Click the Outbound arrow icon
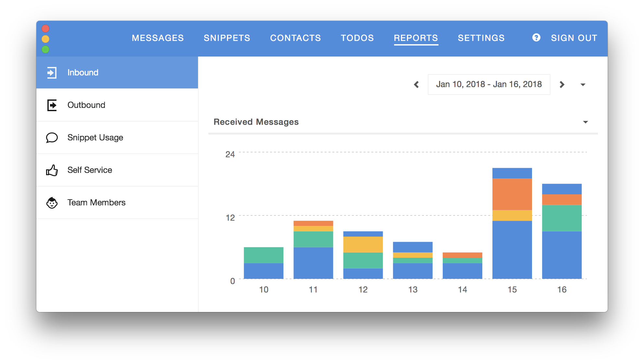 coord(52,105)
